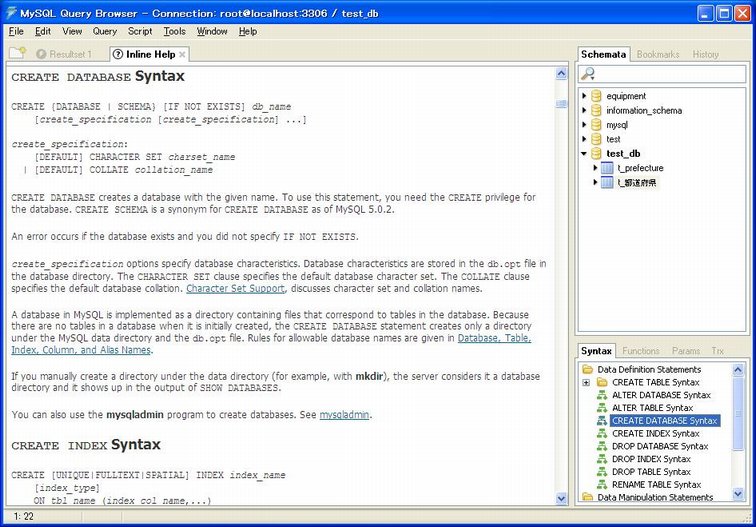Viewport: 756px width, 527px height.
Task: Switch to the Trx tab
Action: [717, 351]
